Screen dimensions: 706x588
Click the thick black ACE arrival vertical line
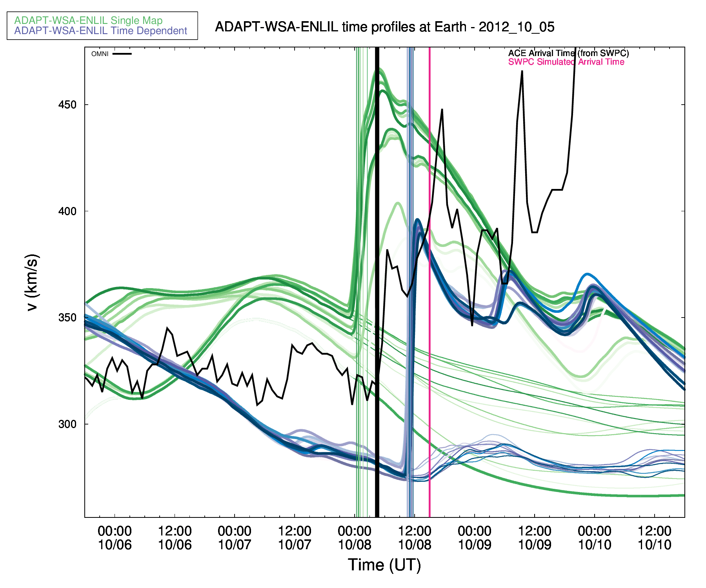(x=377, y=282)
